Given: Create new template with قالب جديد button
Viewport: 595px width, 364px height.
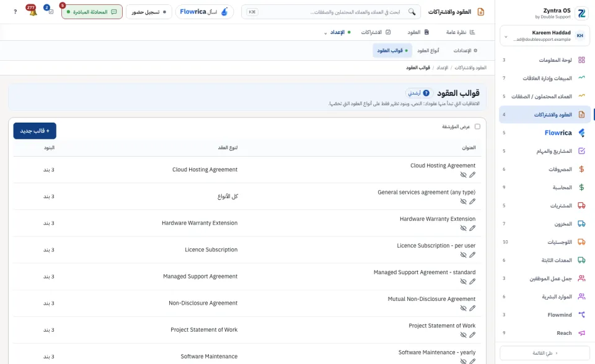Looking at the screenshot, I should tap(35, 131).
